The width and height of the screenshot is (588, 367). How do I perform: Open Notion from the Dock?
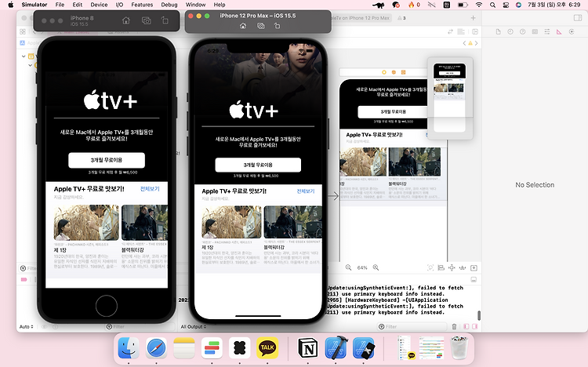[308, 348]
